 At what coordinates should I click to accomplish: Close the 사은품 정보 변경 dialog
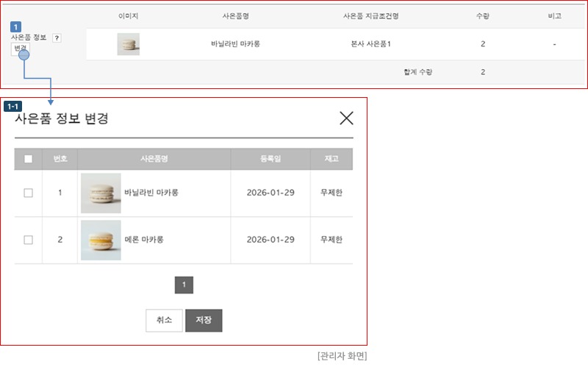[x=345, y=118]
